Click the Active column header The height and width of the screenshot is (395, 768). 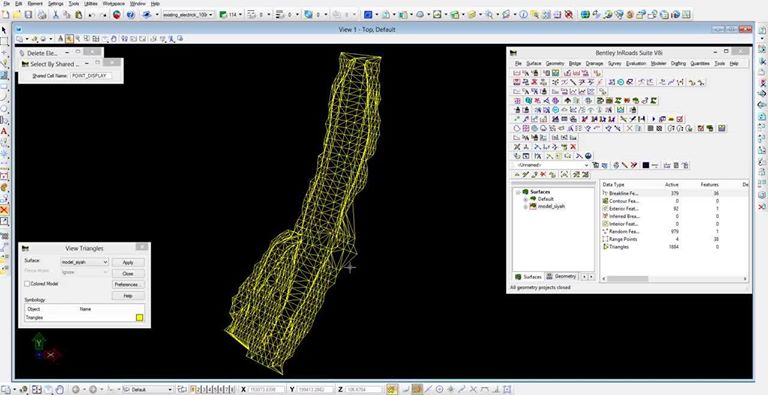pyautogui.click(x=672, y=185)
